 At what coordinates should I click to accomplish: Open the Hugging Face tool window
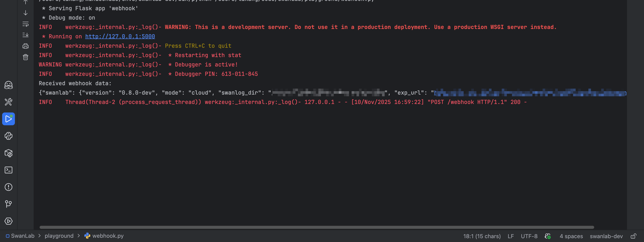[x=9, y=85]
